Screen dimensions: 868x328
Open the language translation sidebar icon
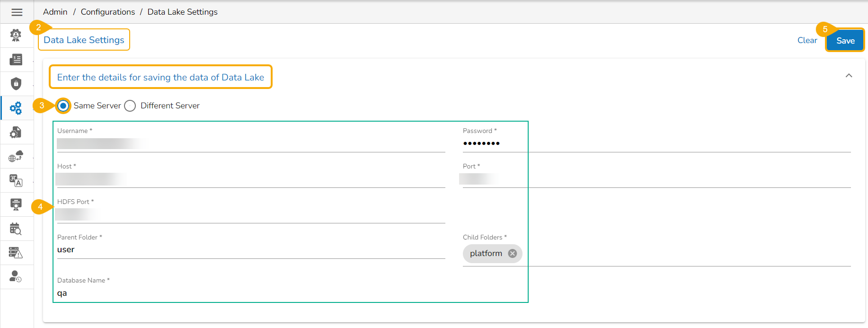point(16,181)
